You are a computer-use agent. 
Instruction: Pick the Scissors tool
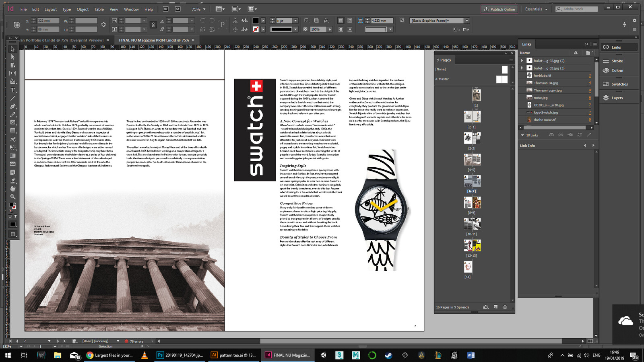(12, 139)
